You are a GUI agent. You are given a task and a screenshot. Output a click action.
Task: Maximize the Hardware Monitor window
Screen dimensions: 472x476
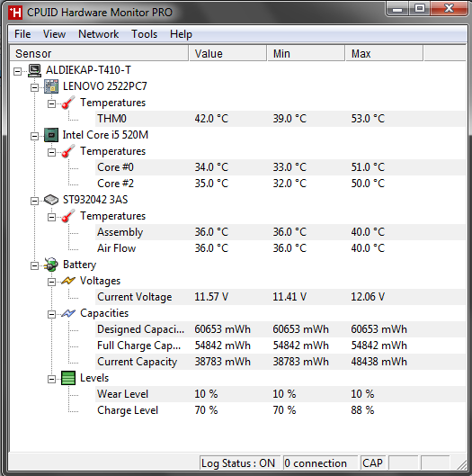click(x=420, y=8)
